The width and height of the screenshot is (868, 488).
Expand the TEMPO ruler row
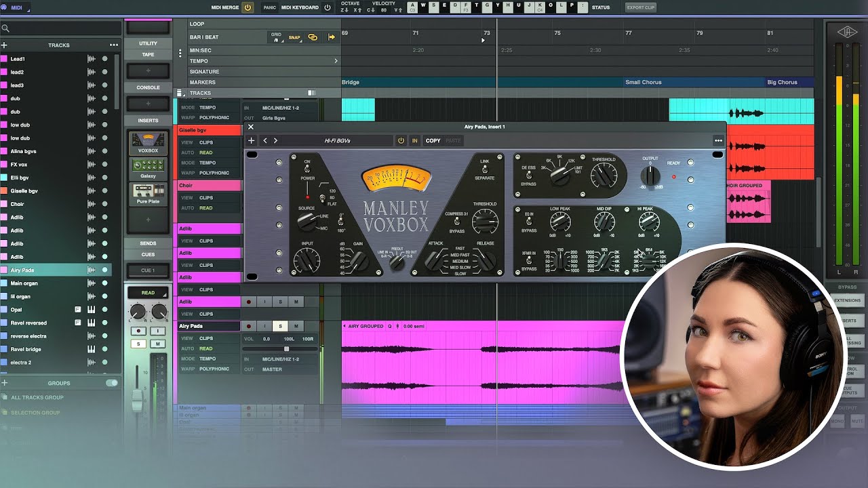click(336, 61)
